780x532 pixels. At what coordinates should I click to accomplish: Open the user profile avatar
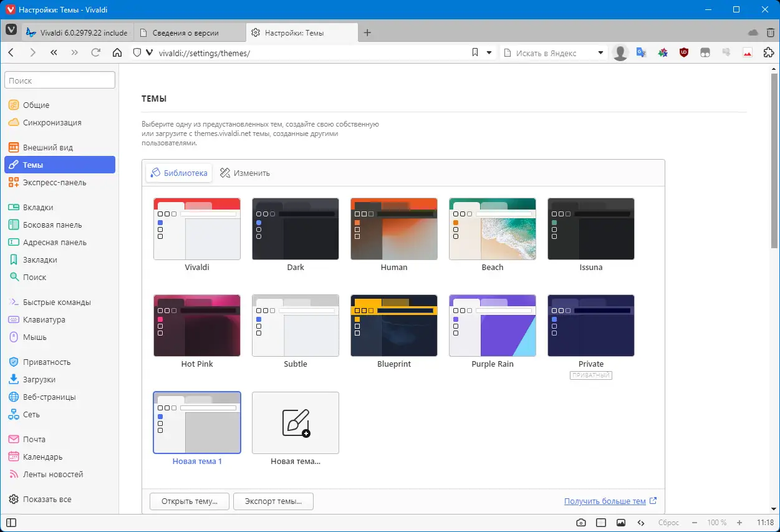[620, 53]
